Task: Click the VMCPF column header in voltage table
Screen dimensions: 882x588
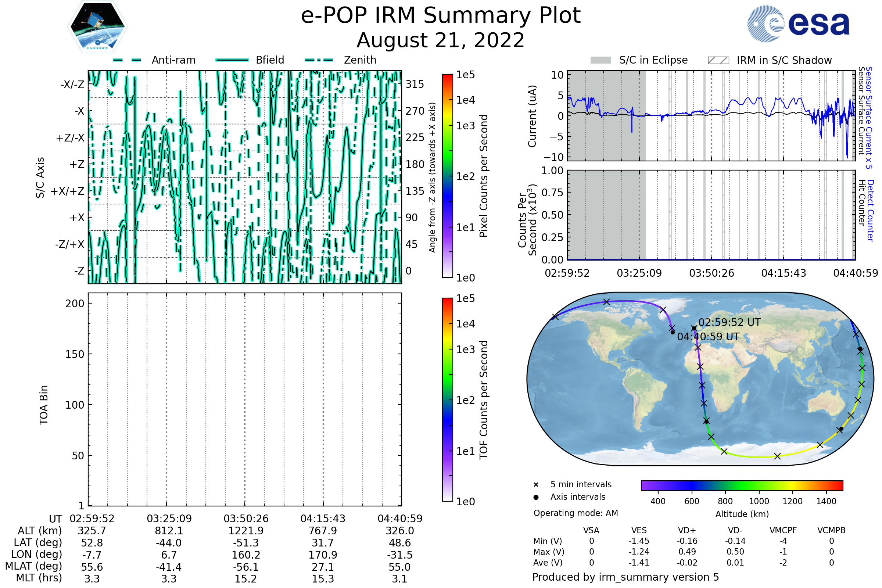Action: coord(783,530)
